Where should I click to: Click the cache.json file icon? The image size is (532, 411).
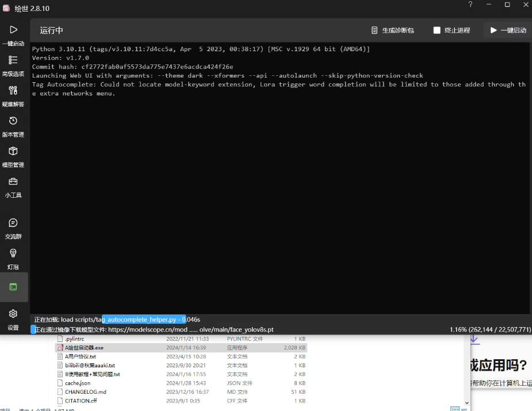[x=60, y=383]
